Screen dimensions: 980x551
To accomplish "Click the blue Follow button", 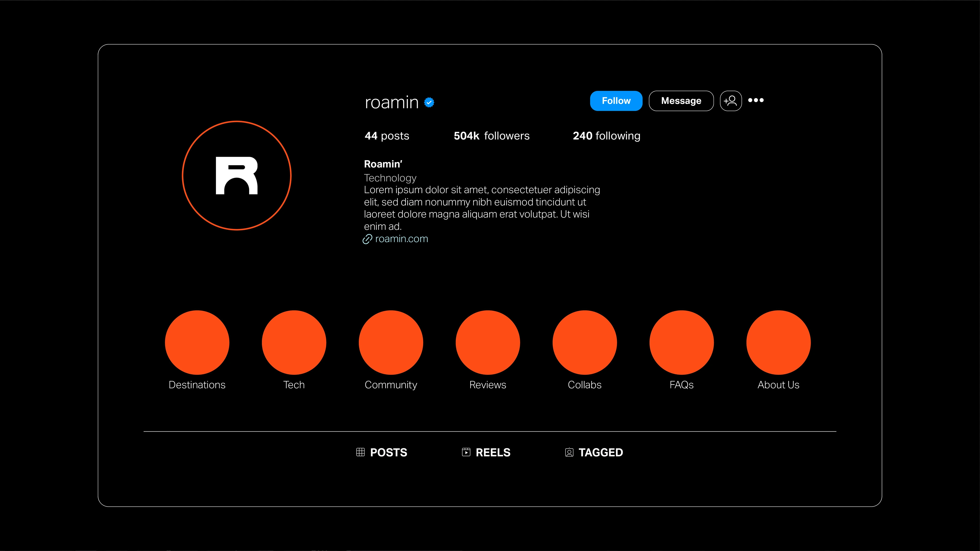I will click(616, 101).
